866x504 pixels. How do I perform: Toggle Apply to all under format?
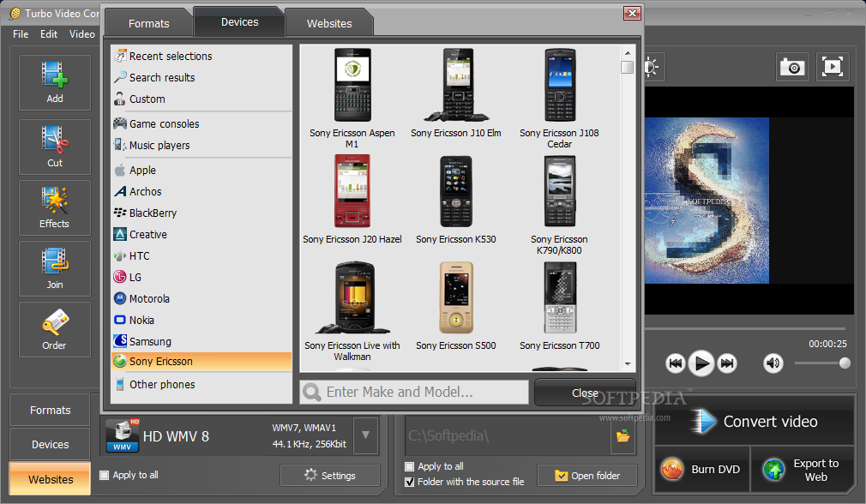click(x=104, y=476)
